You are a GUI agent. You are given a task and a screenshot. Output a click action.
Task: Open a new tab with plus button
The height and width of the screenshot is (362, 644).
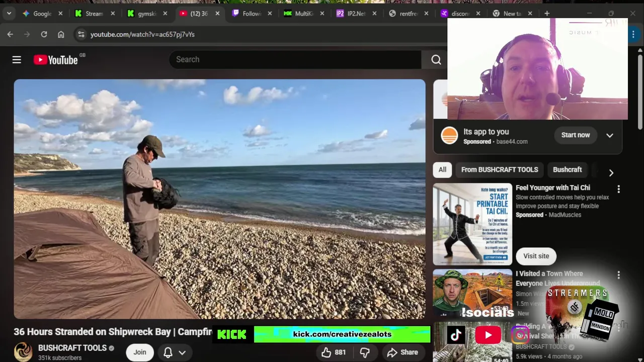547,14
